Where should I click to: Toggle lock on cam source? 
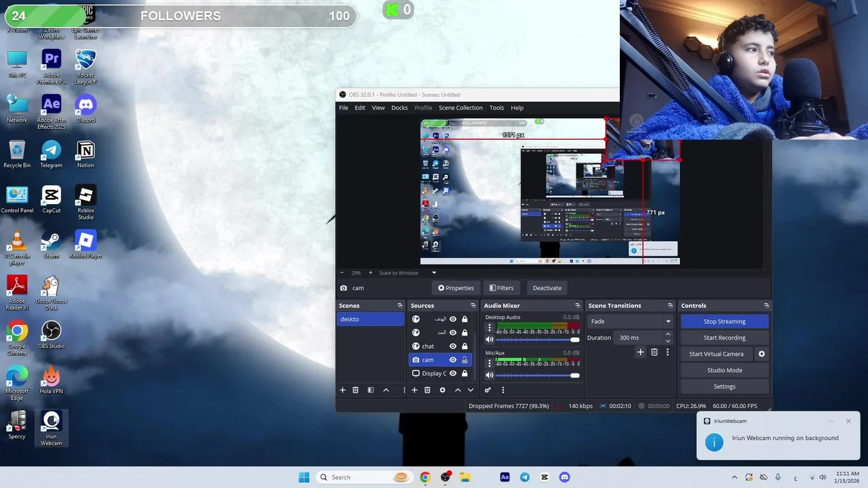pyautogui.click(x=465, y=360)
